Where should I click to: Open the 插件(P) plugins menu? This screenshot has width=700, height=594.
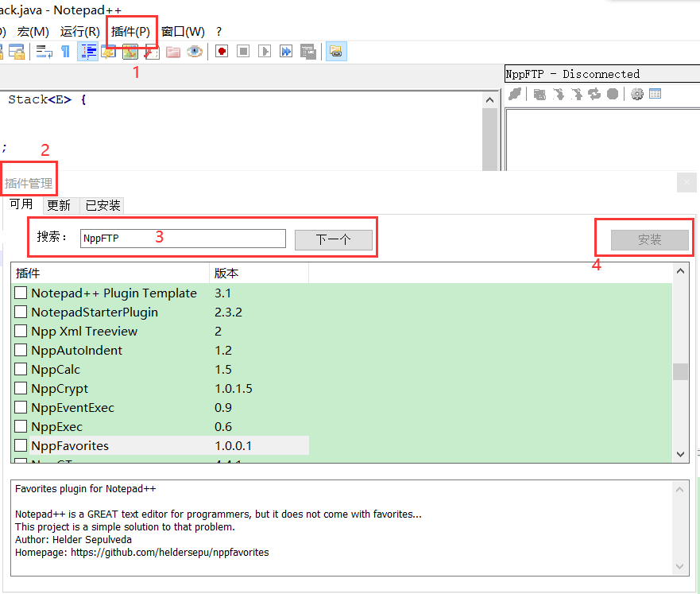(x=131, y=32)
